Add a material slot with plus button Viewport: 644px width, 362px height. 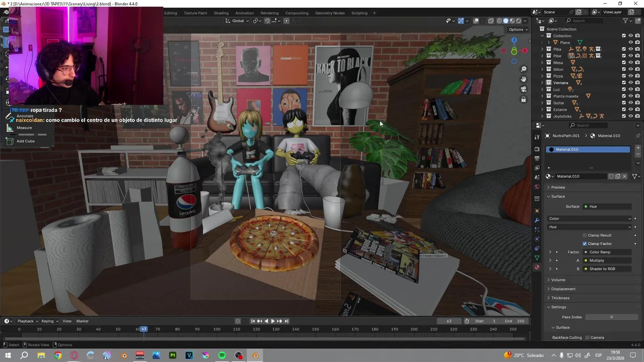coord(638,148)
